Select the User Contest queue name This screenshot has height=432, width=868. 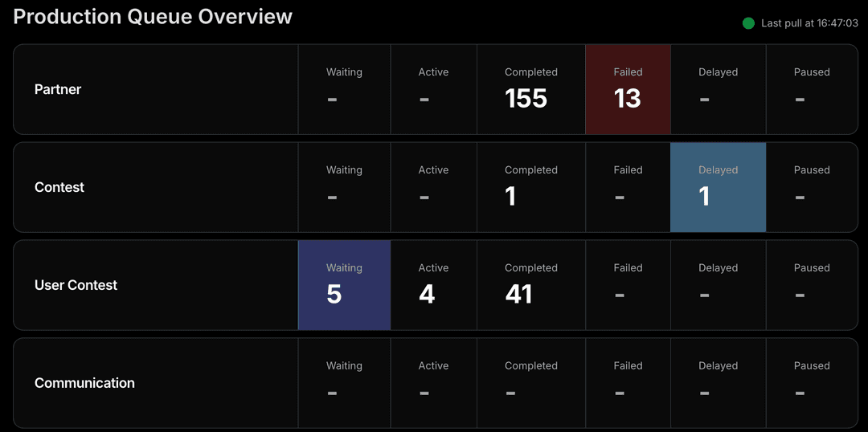coord(76,285)
